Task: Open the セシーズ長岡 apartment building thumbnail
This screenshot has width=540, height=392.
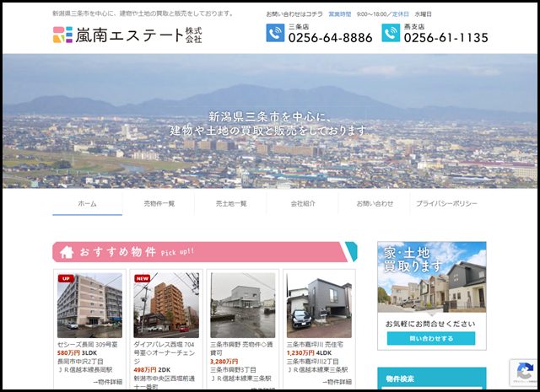Action: (x=89, y=305)
